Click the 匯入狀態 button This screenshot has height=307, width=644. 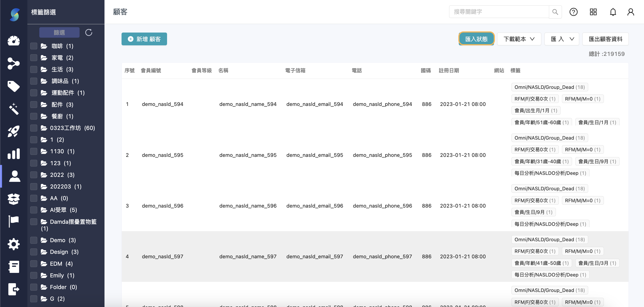tap(476, 39)
